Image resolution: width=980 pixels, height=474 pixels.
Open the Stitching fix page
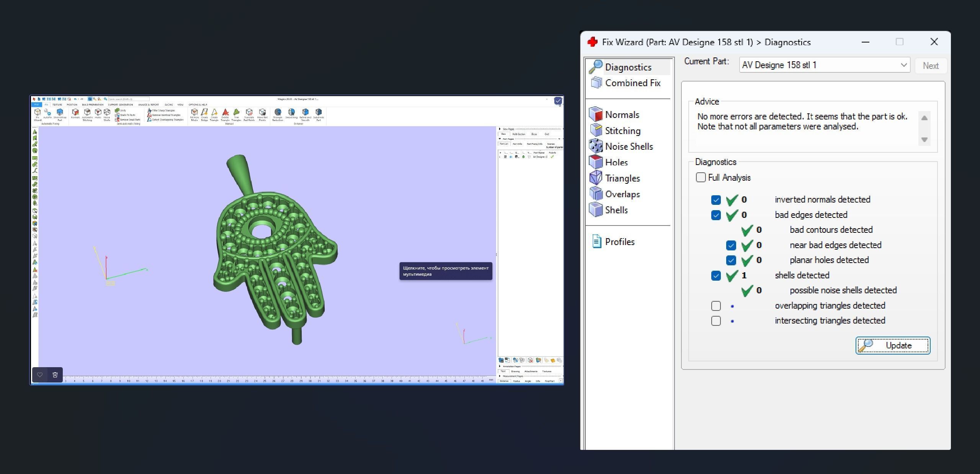click(622, 131)
